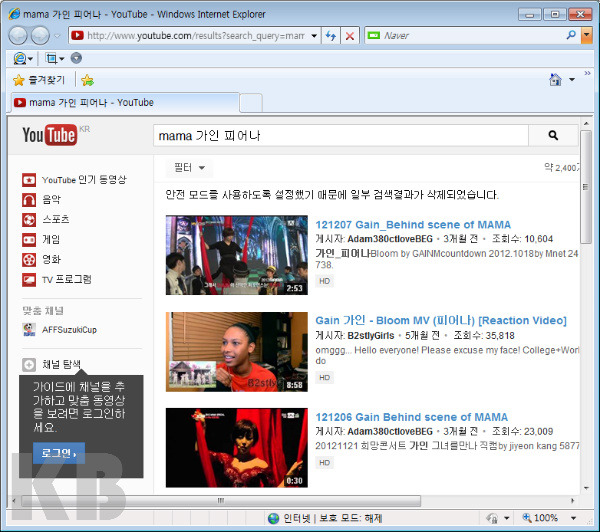
Task: Open YouTube 인기 동영상 sidebar link
Action: 84,180
